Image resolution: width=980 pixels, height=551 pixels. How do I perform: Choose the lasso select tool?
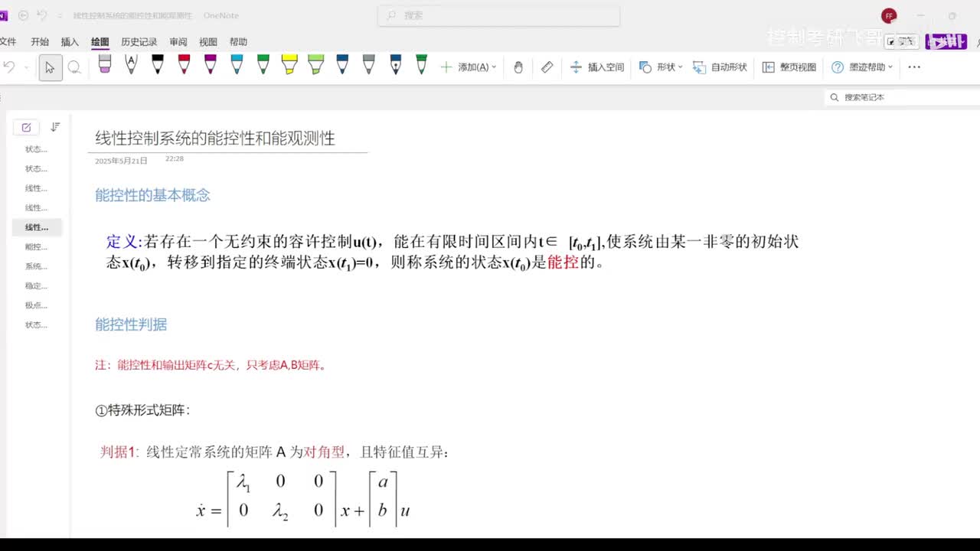pos(74,67)
